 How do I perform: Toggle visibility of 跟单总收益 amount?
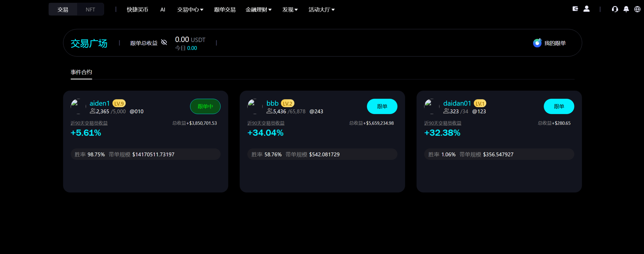point(164,42)
